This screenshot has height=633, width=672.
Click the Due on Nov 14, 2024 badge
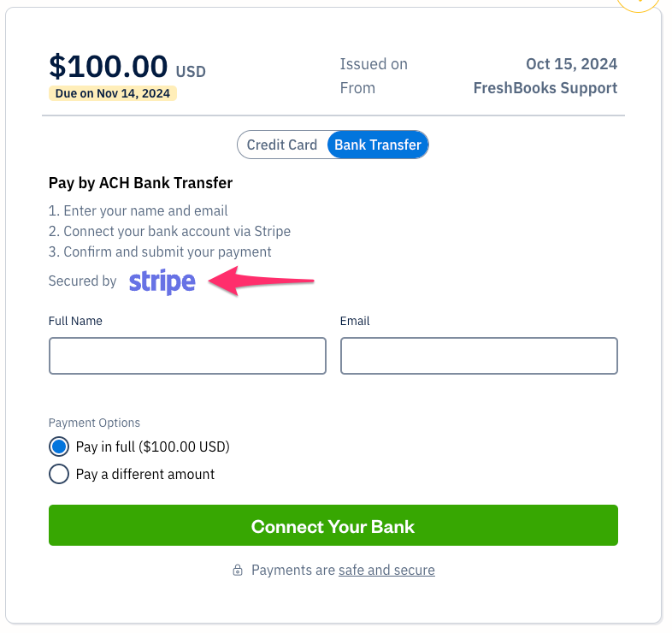(x=113, y=93)
